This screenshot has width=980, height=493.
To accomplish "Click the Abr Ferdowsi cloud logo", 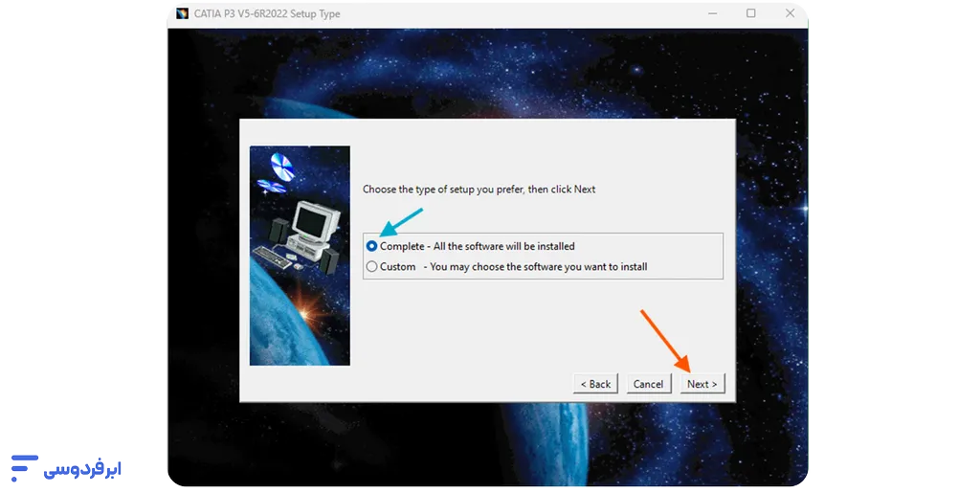I will [x=65, y=468].
